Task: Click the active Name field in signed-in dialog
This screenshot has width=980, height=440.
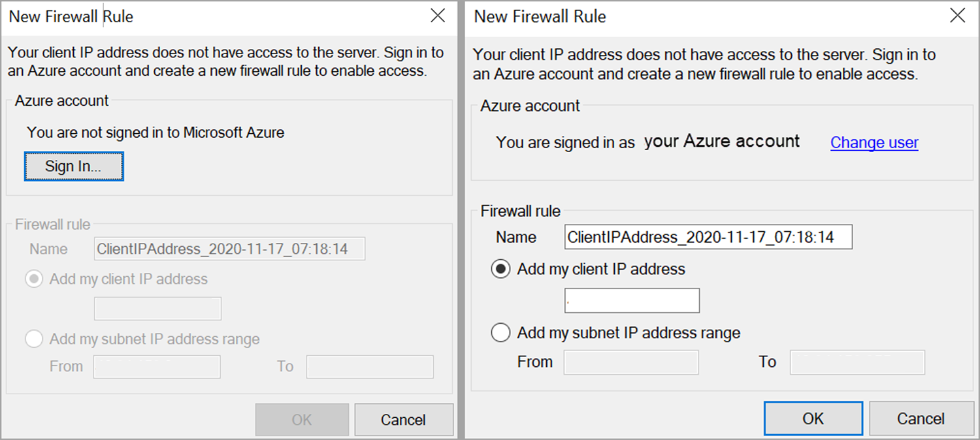Action: coord(708,237)
